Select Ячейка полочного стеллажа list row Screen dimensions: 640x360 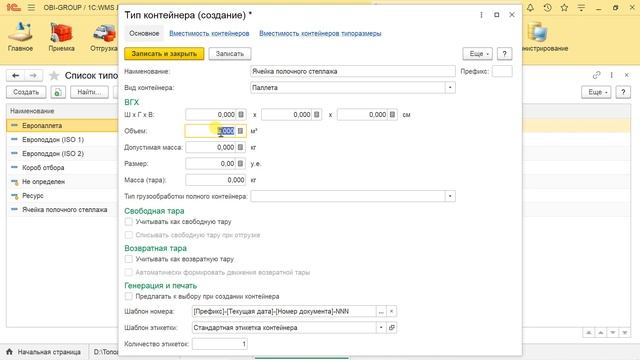[62, 209]
